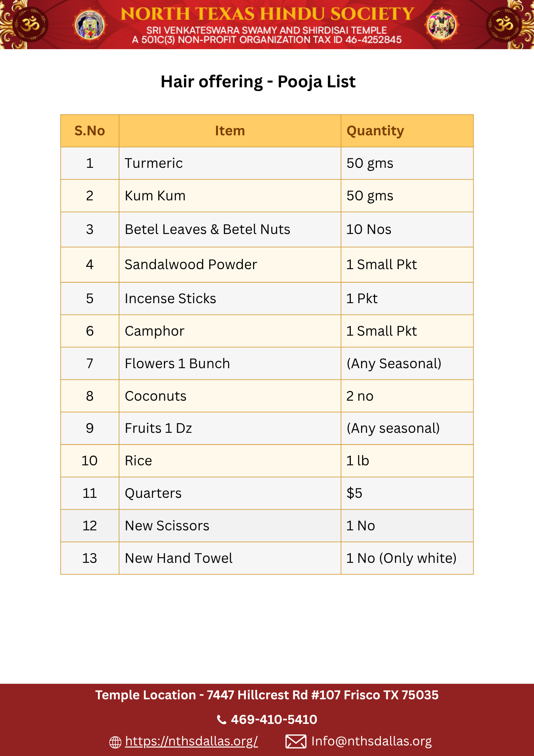
Task: Select the Betel Leaves & Betel Nuts cell
Action: 207,229
